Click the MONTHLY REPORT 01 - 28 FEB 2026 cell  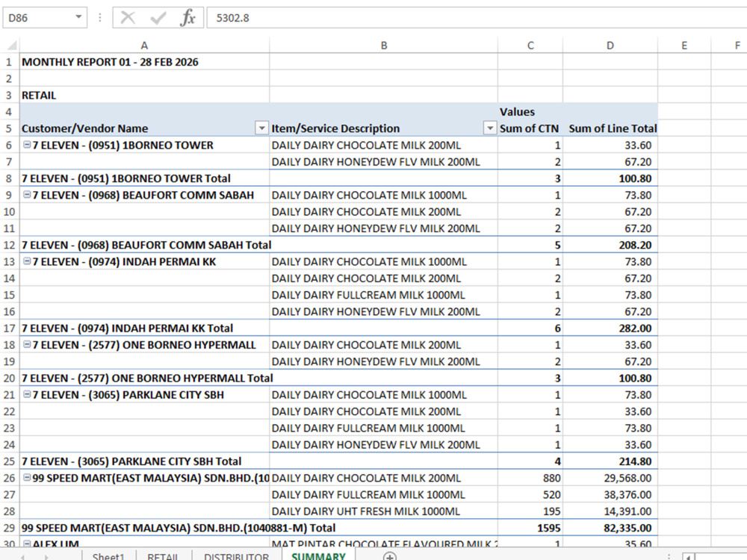point(144,62)
